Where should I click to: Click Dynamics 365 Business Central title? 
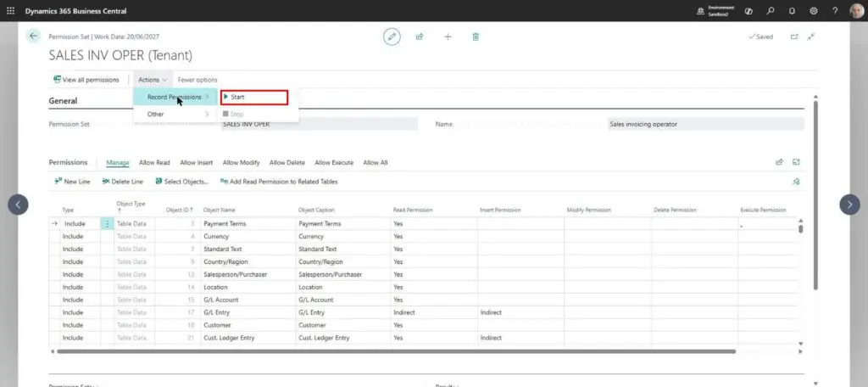(75, 11)
